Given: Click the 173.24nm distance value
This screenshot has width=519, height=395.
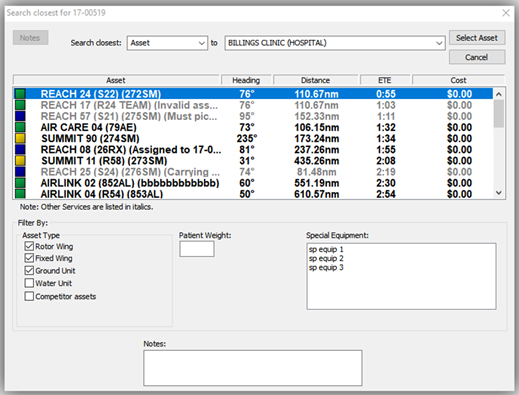Looking at the screenshot, I should 317,138.
